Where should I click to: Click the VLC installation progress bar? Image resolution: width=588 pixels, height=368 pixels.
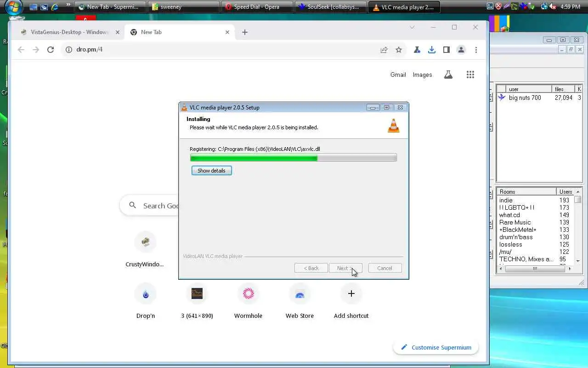pyautogui.click(x=293, y=158)
